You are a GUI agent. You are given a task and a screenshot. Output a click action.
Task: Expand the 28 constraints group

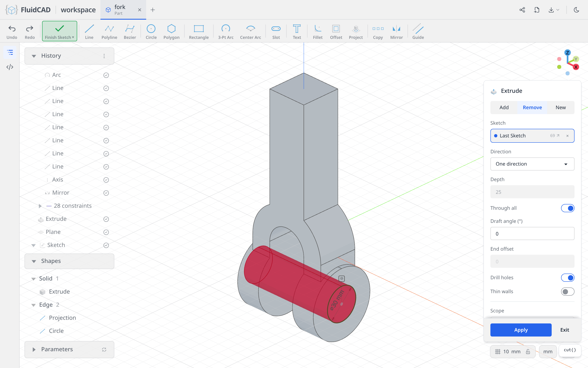coord(40,206)
